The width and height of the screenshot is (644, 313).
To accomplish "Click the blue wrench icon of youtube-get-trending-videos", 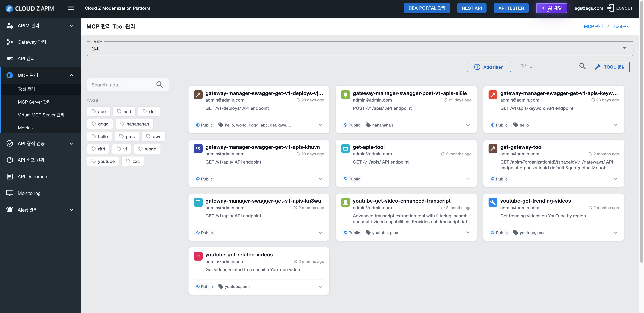I will pos(493,202).
